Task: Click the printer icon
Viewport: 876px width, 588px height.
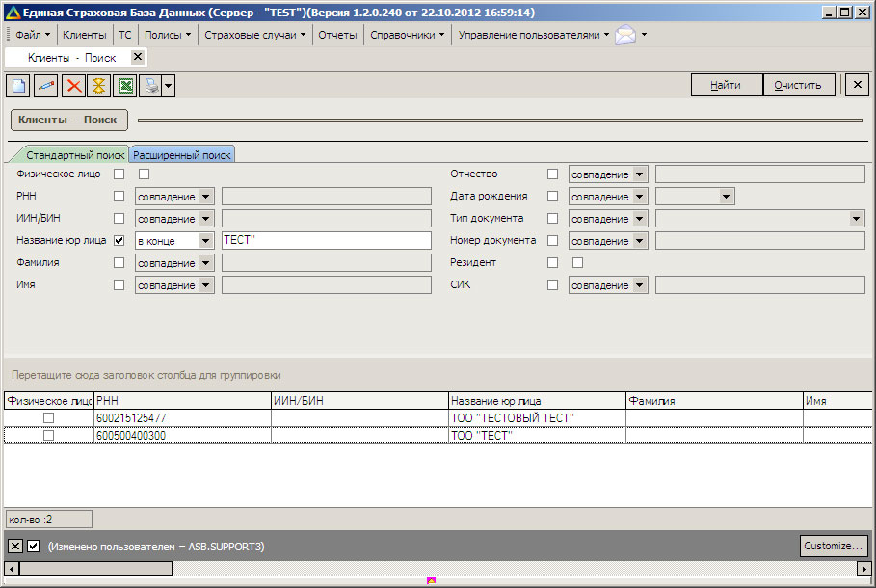Action: (150, 86)
